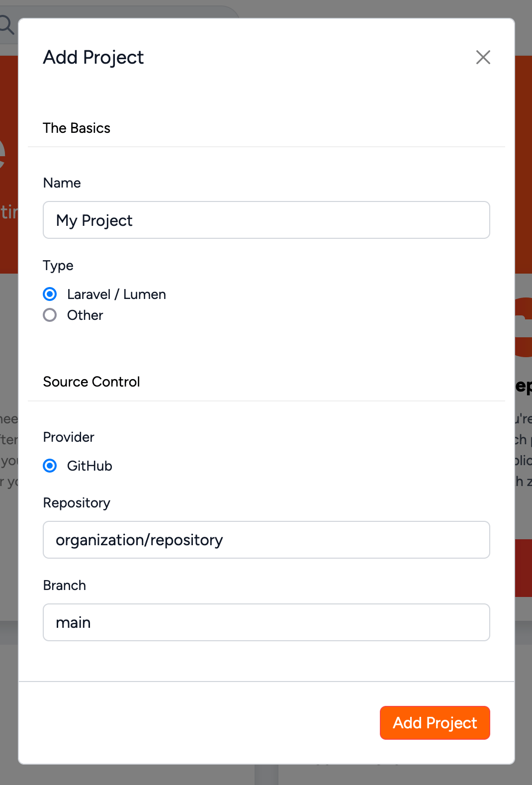Select GitHub as the source control provider
The height and width of the screenshot is (785, 532).
pyautogui.click(x=50, y=466)
